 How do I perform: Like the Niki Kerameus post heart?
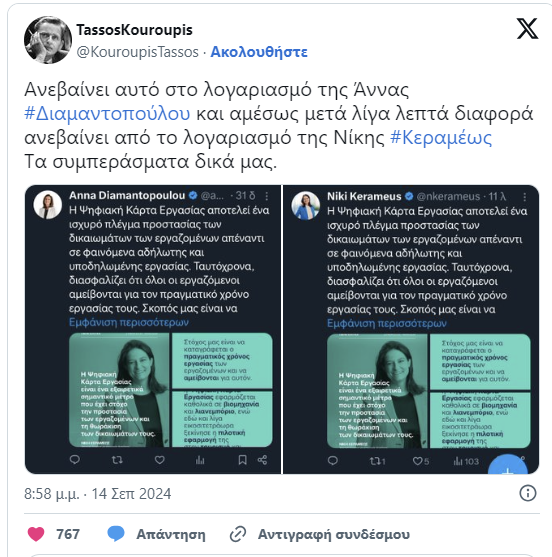pos(417,461)
